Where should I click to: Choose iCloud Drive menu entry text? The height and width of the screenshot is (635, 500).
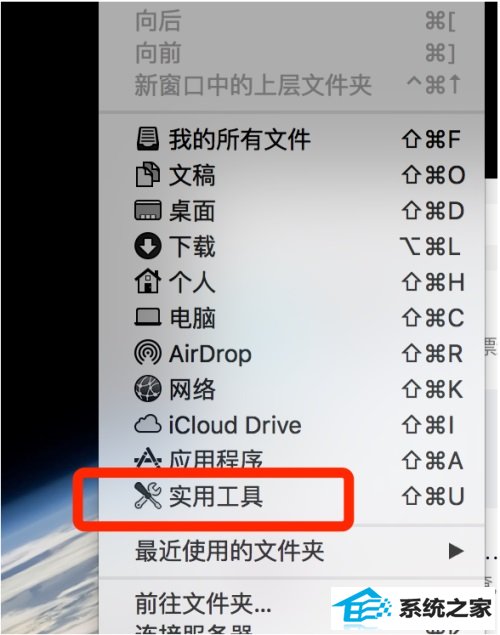click(x=235, y=425)
